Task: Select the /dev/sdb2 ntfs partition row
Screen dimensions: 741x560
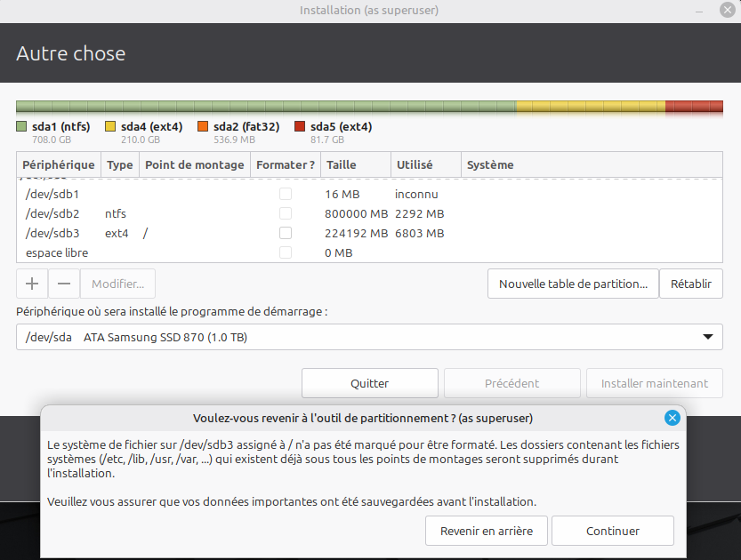Action: tap(178, 213)
